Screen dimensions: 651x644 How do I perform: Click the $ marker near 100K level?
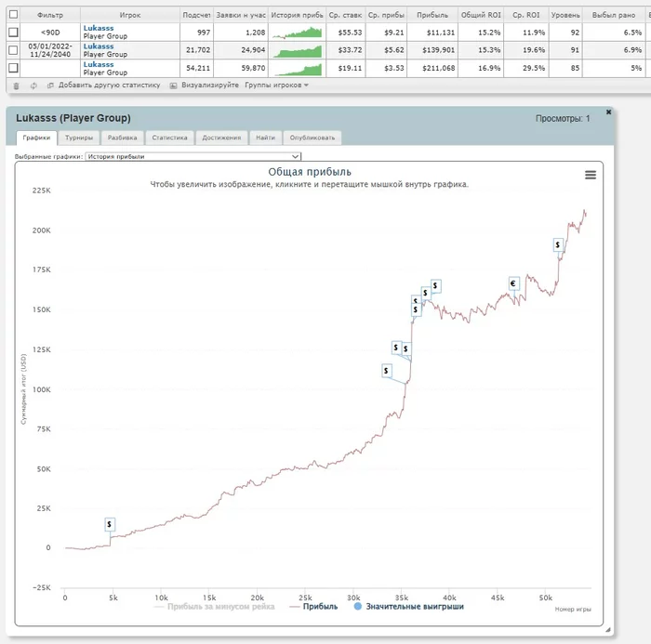click(387, 371)
